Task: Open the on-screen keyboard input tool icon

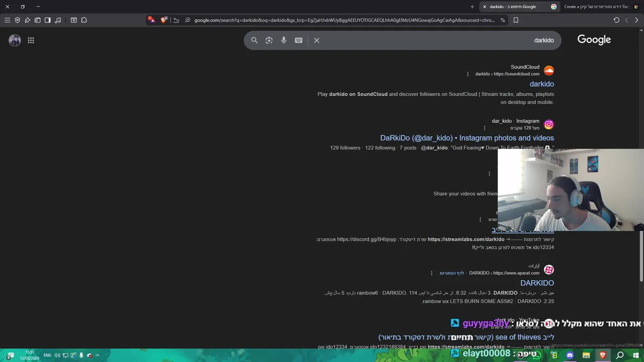Action: [298, 40]
